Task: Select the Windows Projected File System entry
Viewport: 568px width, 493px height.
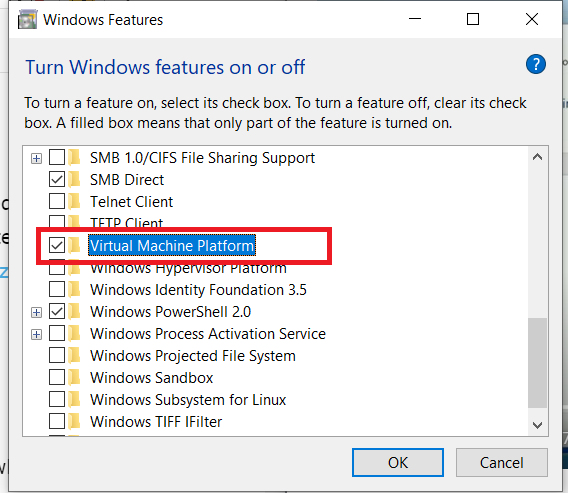Action: [x=193, y=356]
